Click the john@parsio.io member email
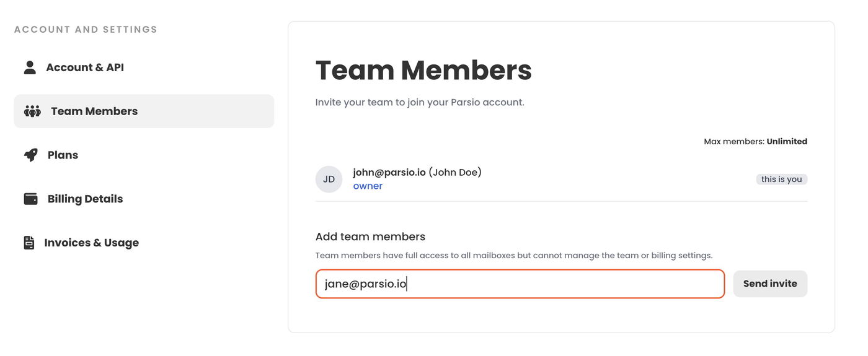 pyautogui.click(x=389, y=172)
